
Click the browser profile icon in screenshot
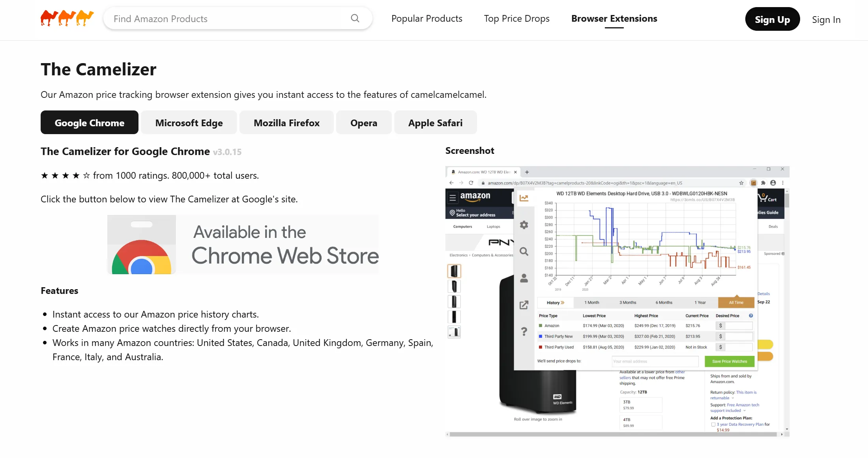(773, 183)
